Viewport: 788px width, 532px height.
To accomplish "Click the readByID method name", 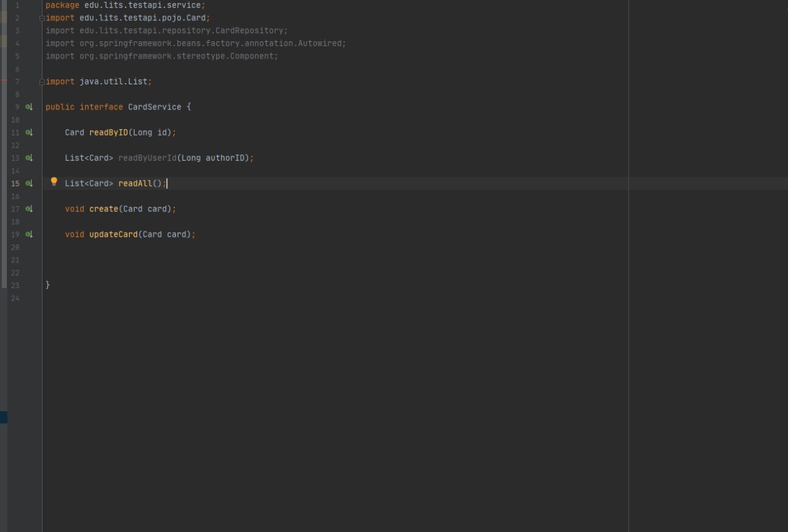I will [x=108, y=132].
